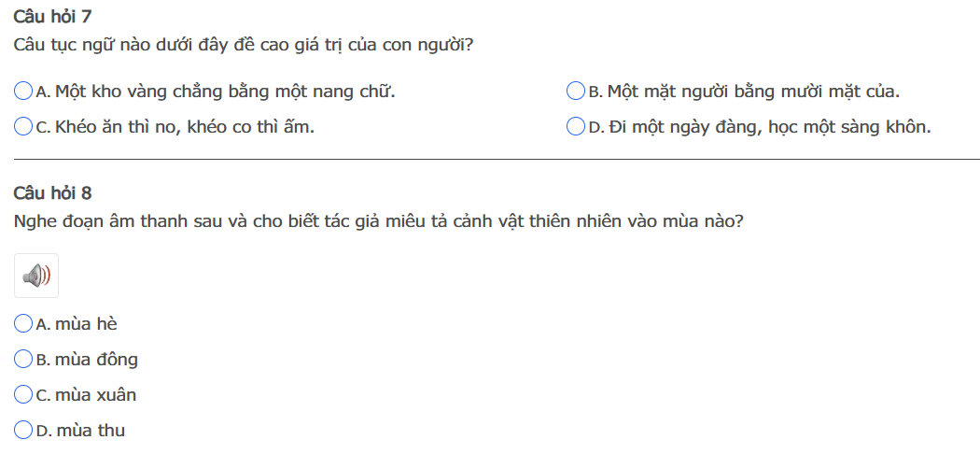Screen dimensions: 980x454
Task: Click the "Câu hỏi 7" heading
Action: point(53,16)
